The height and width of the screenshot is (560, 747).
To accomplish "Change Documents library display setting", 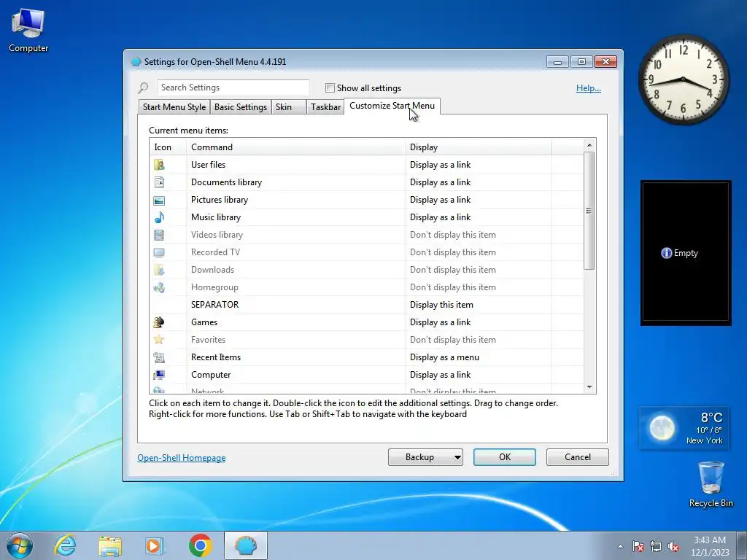I will point(440,182).
